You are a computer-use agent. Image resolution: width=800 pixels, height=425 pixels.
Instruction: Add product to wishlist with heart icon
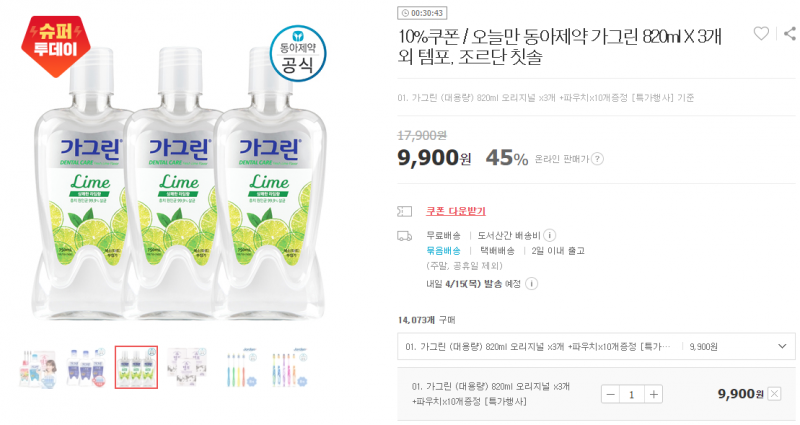point(761,34)
